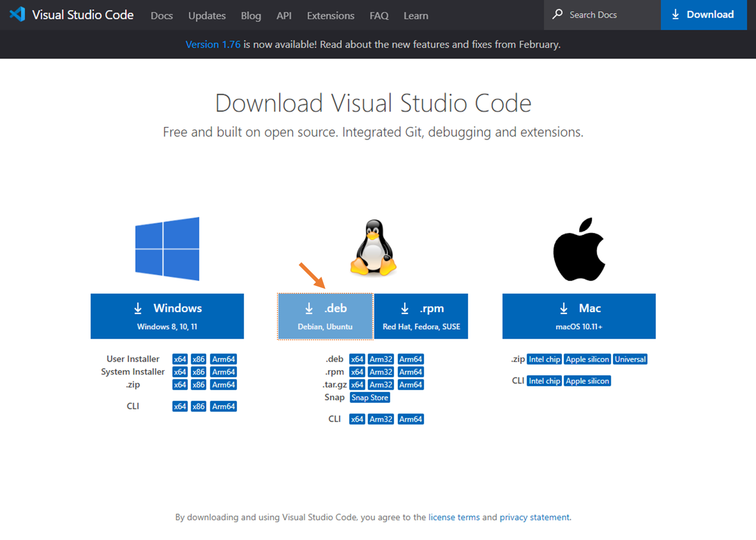Open the privacy statement link

point(535,517)
